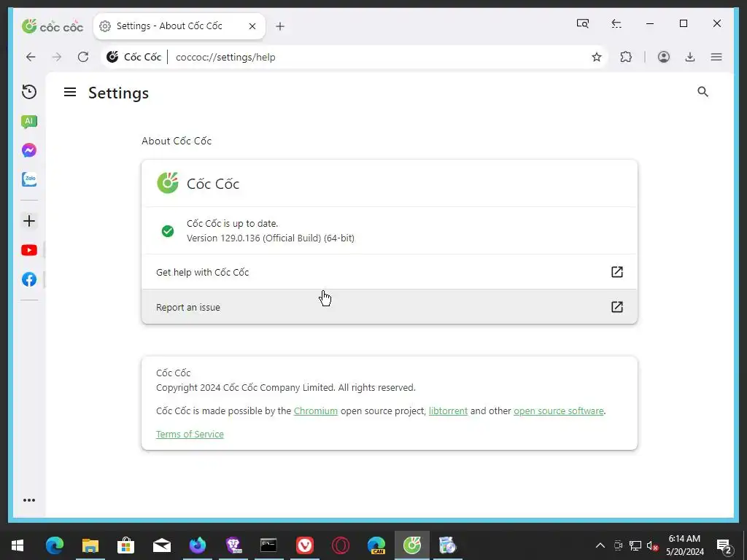This screenshot has width=747, height=560.
Task: Show hidden system tray icons
Action: [600, 545]
